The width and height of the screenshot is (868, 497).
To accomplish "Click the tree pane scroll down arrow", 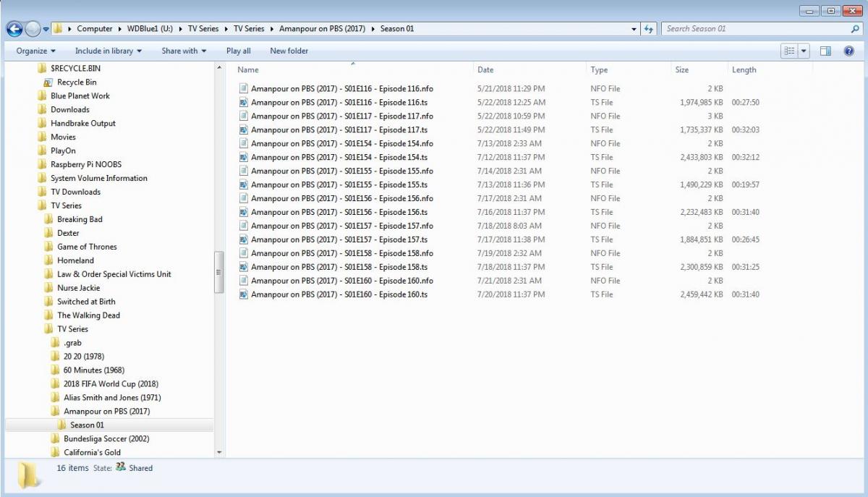I will tap(220, 452).
